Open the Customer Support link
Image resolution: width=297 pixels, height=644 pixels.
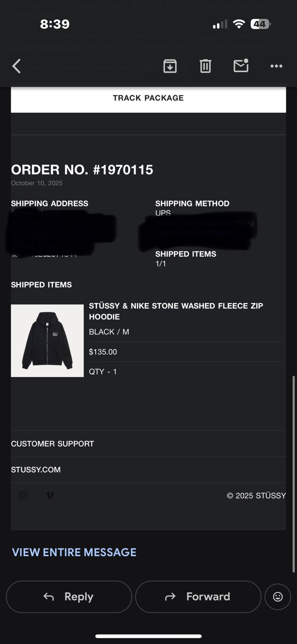coord(52,444)
